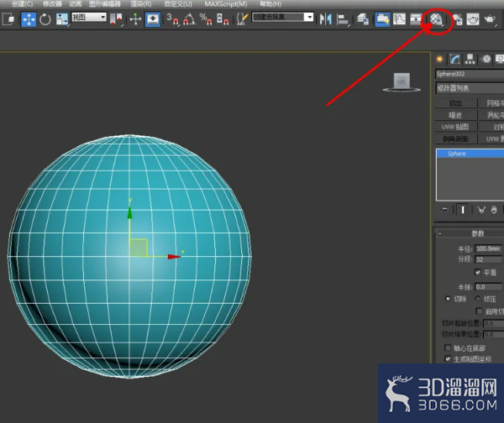Open the 渲染(R) menu

[141, 4]
